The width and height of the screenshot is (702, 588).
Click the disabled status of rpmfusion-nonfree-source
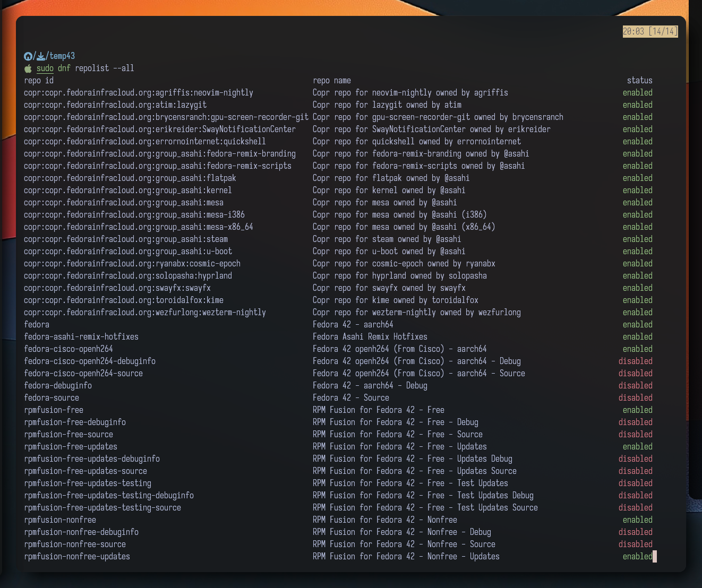tap(636, 544)
